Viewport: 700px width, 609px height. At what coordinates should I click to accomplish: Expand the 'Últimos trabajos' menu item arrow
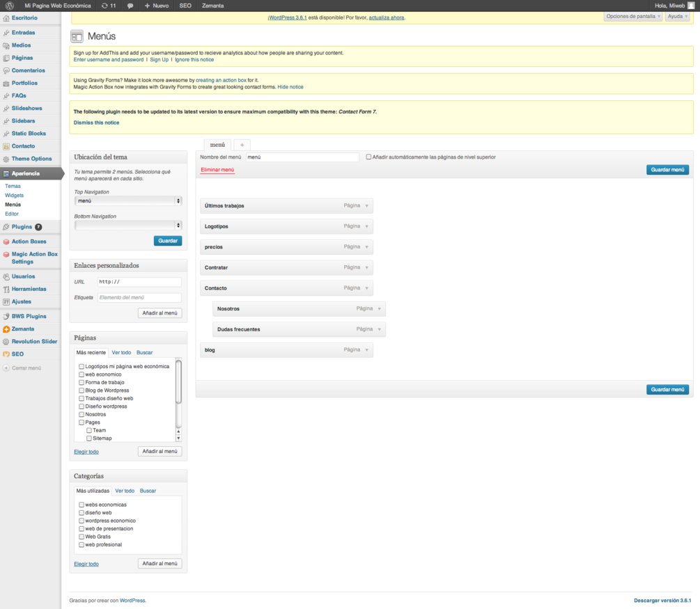[367, 206]
